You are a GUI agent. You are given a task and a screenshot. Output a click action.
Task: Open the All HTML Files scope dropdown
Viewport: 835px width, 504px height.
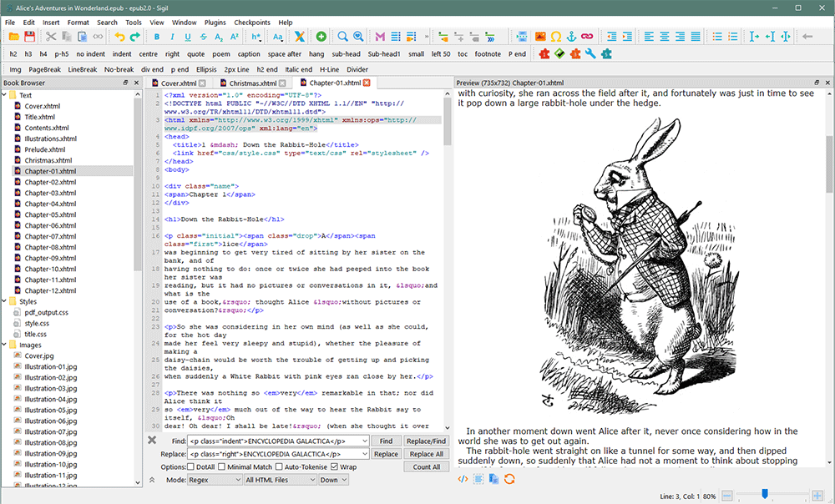coord(279,480)
